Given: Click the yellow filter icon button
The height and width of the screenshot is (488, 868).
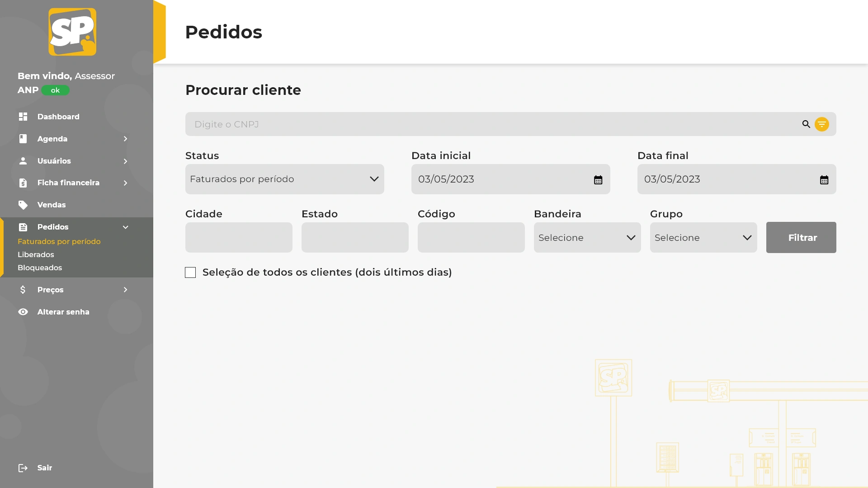Looking at the screenshot, I should [x=821, y=124].
